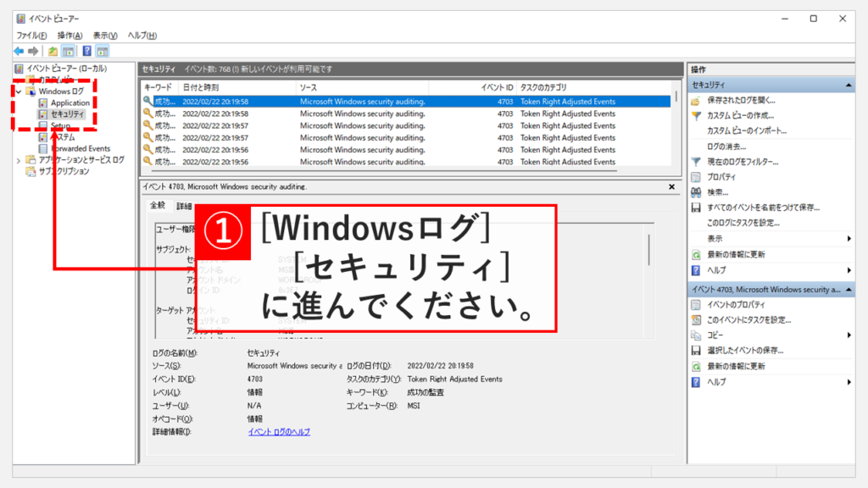
Task: Click the forward arrow in the toolbar
Action: (x=33, y=52)
